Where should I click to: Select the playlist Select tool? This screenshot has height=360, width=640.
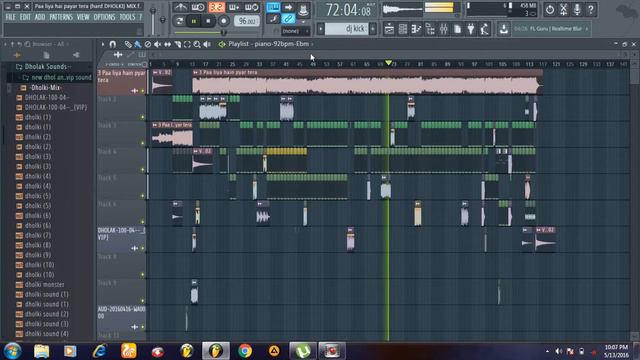(187, 44)
